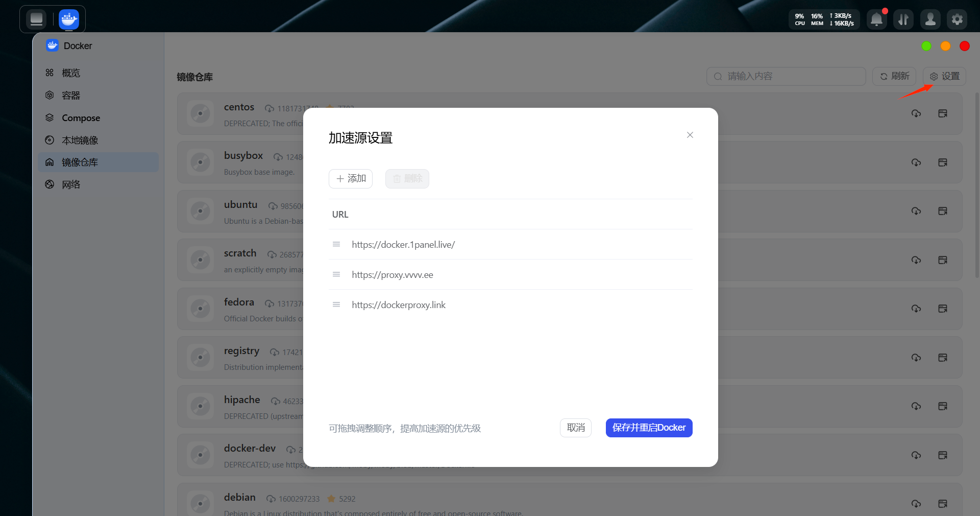
Task: Click the ubuntu image name
Action: tap(240, 205)
